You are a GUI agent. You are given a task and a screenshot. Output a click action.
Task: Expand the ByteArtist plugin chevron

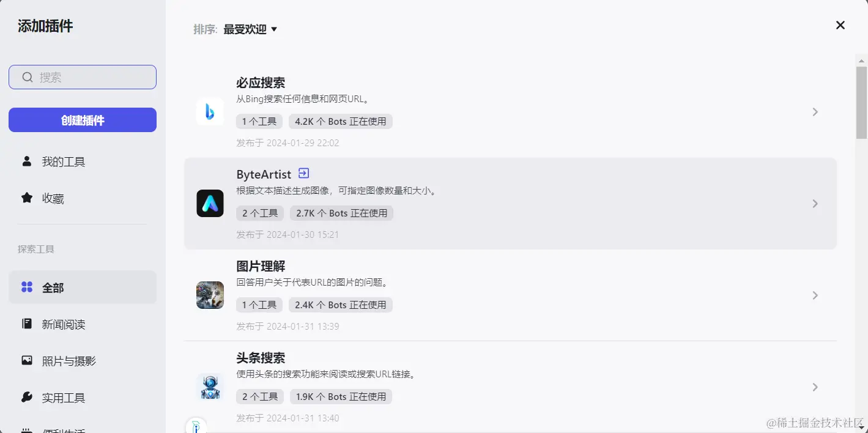coord(815,204)
